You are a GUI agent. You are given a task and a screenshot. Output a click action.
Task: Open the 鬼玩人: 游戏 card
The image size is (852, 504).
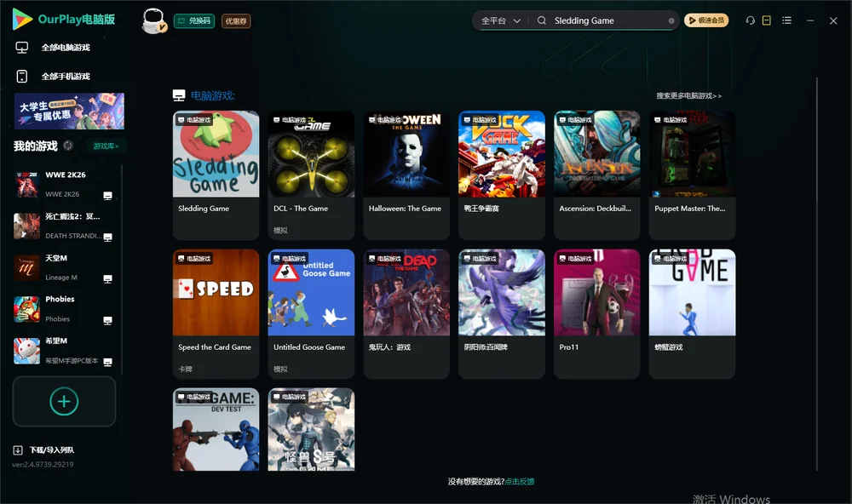(x=406, y=314)
